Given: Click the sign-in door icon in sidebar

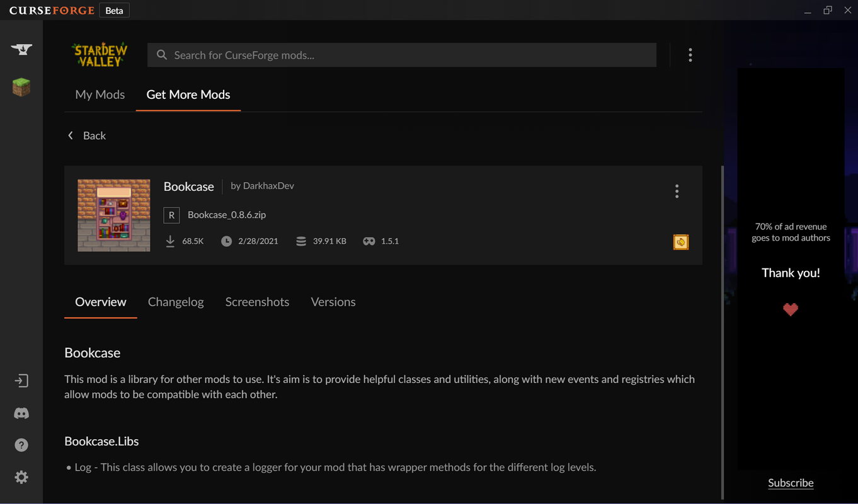Looking at the screenshot, I should click(x=21, y=381).
